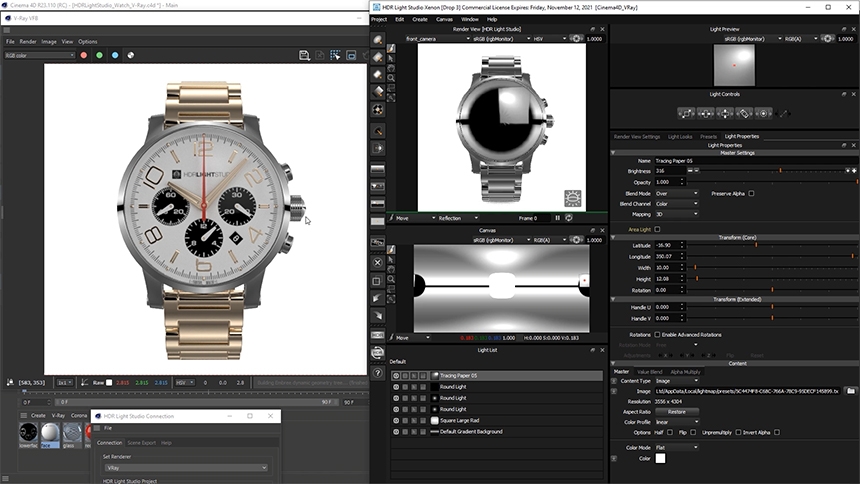This screenshot has height=484, width=860.
Task: Pause the Render View rendering
Action: pos(557,218)
